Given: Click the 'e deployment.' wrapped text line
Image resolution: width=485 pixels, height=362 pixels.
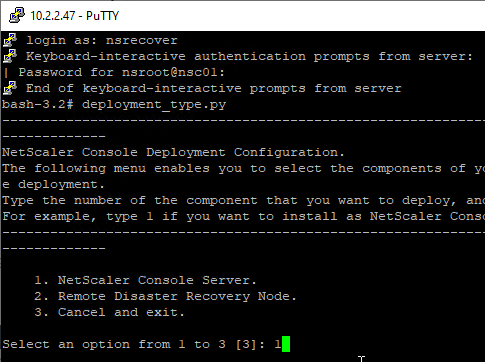Looking at the screenshot, I should [x=53, y=184].
